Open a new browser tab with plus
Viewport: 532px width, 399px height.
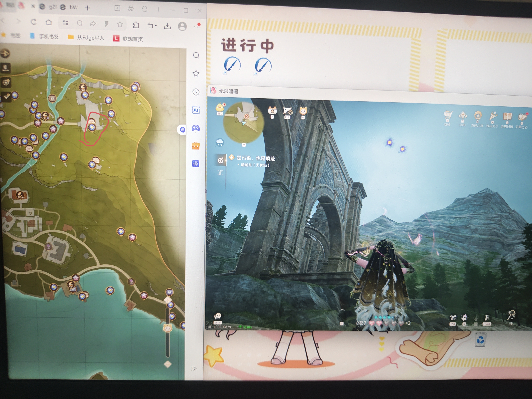[x=87, y=8]
